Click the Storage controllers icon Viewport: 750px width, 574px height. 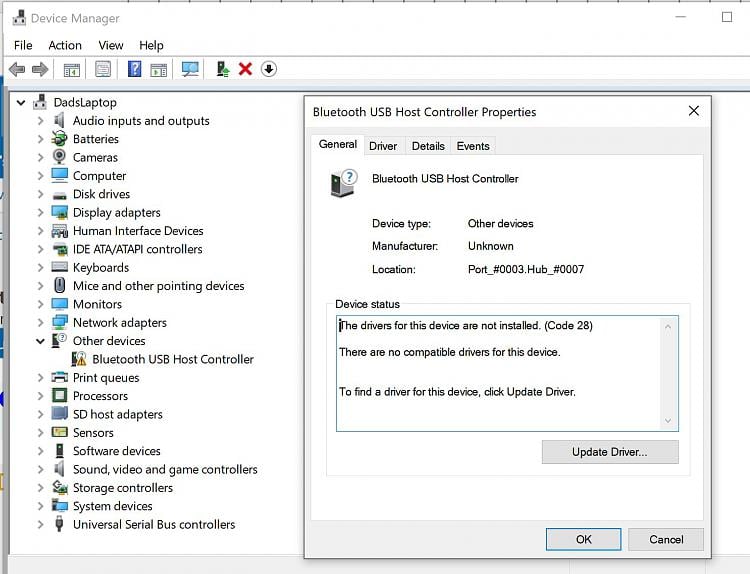click(x=59, y=487)
